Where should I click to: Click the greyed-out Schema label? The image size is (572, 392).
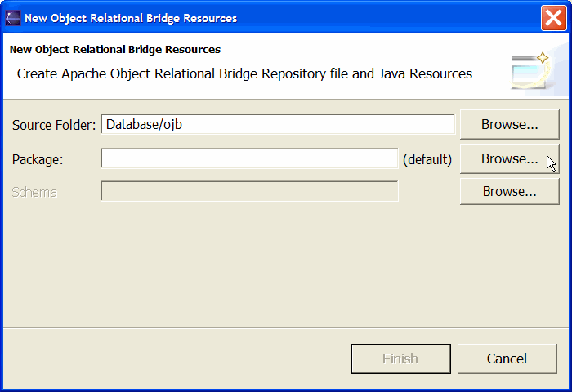[x=34, y=192]
